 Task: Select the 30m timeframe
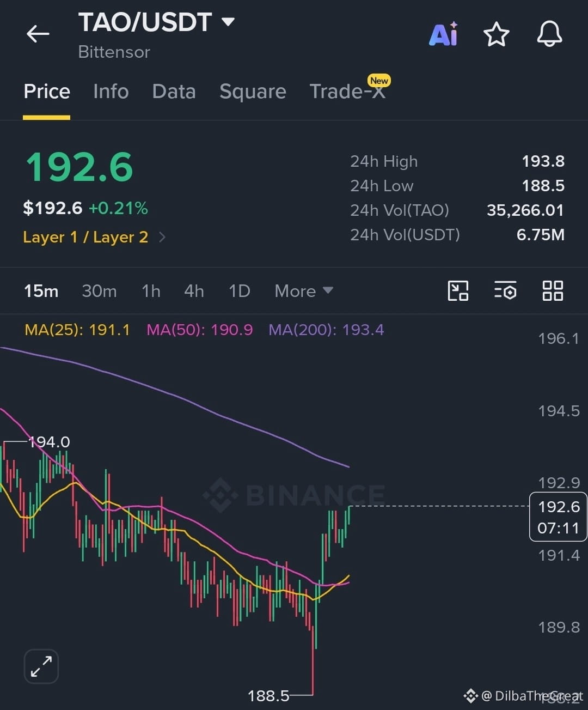[99, 291]
